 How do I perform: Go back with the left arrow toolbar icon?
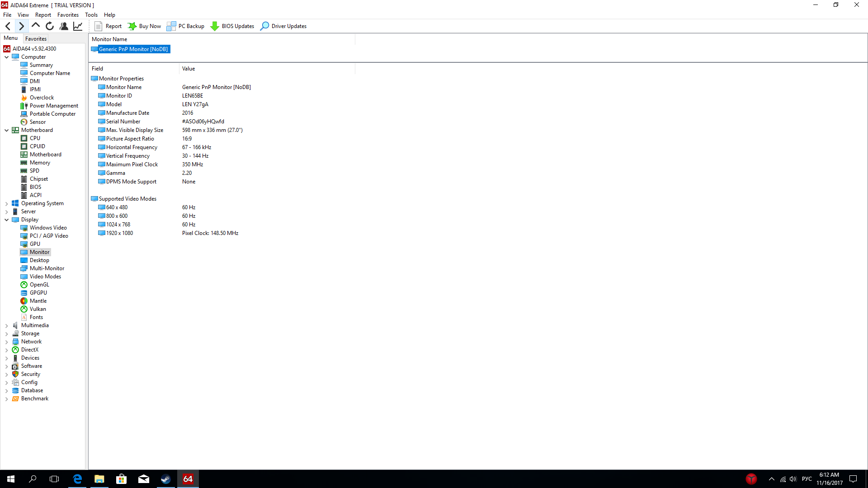coord(8,26)
